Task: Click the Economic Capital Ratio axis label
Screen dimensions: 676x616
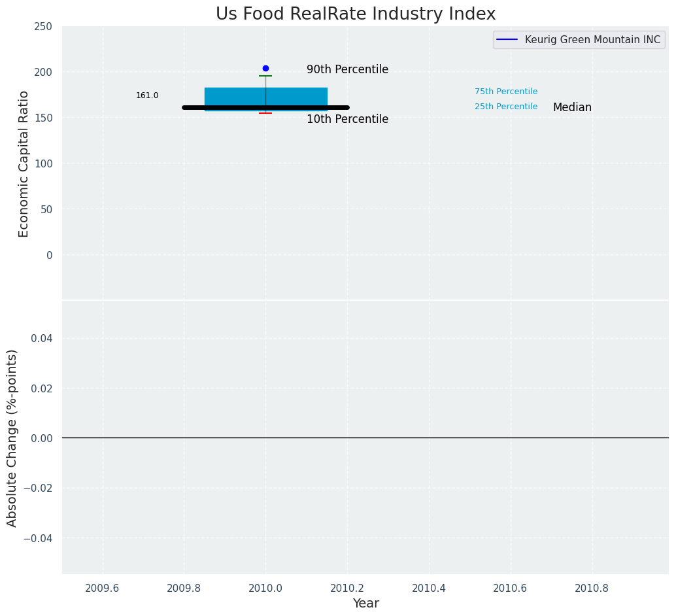Action: pos(24,163)
